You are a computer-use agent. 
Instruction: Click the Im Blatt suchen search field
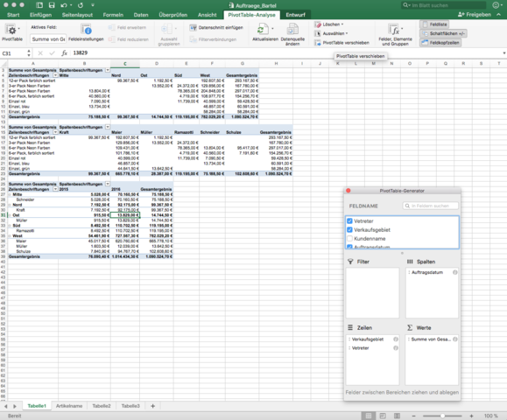[444, 5]
